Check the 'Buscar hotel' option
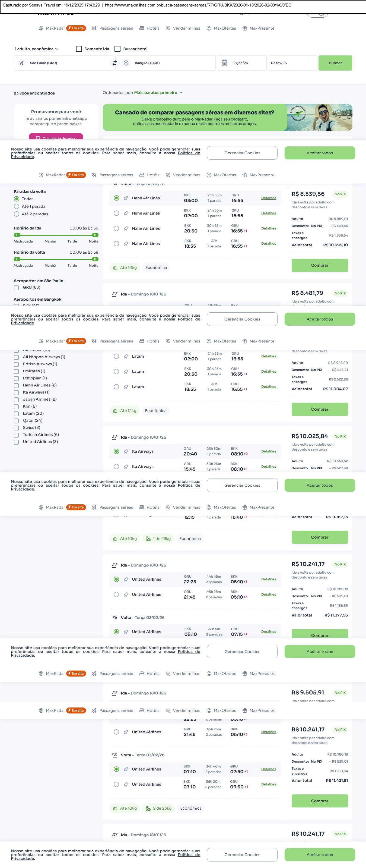 117,49
